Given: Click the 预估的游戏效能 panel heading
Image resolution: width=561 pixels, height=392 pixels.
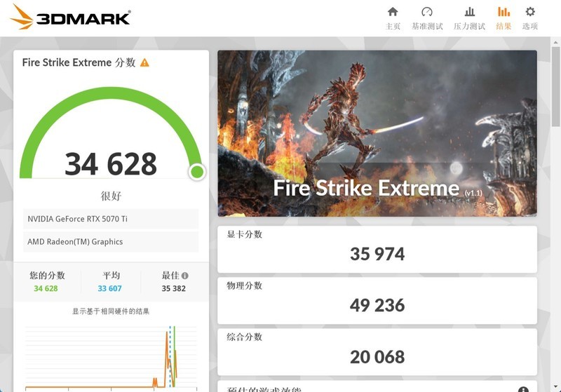Looking at the screenshot, I should pyautogui.click(x=264, y=389).
